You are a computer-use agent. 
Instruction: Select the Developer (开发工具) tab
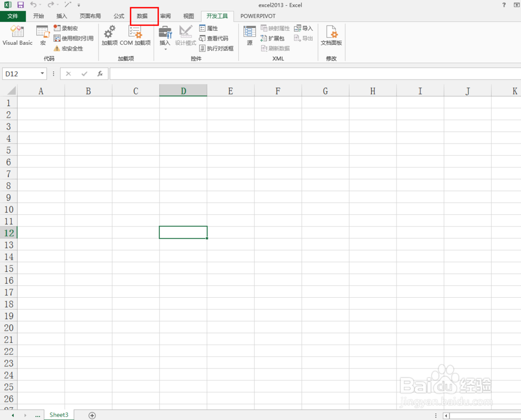point(217,16)
